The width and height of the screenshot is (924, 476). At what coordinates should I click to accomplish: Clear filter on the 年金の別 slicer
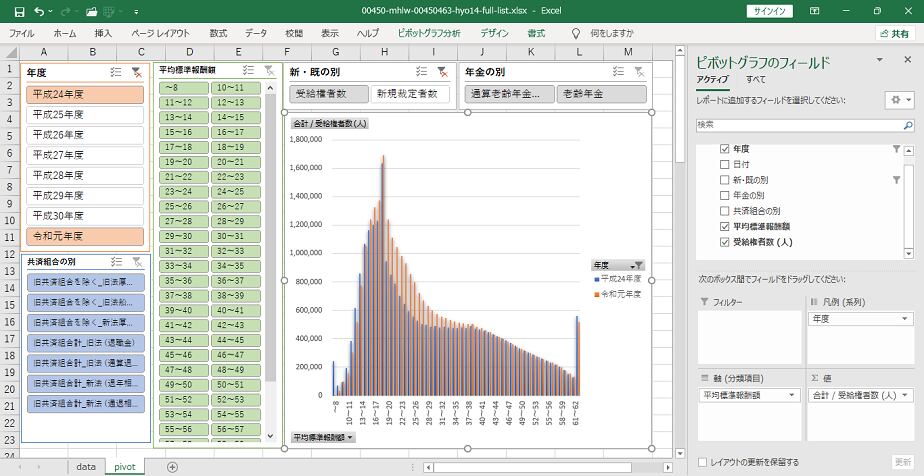click(x=638, y=72)
